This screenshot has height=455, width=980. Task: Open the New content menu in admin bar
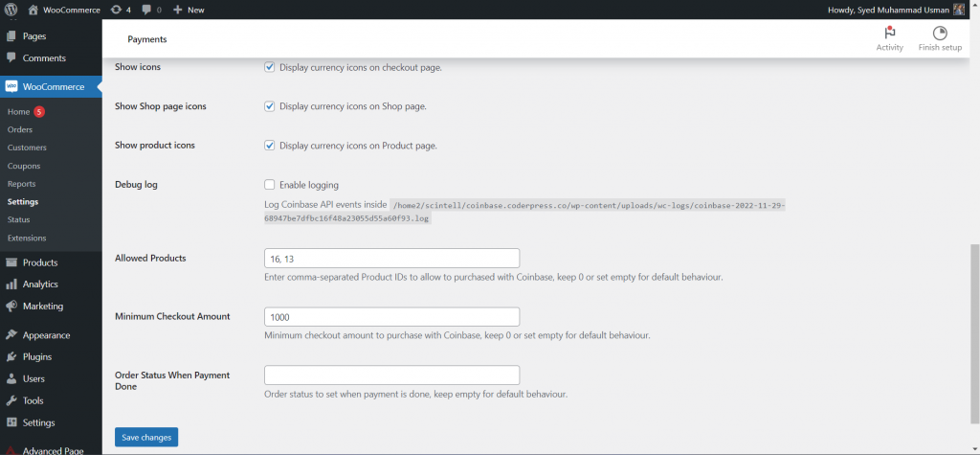click(x=189, y=9)
